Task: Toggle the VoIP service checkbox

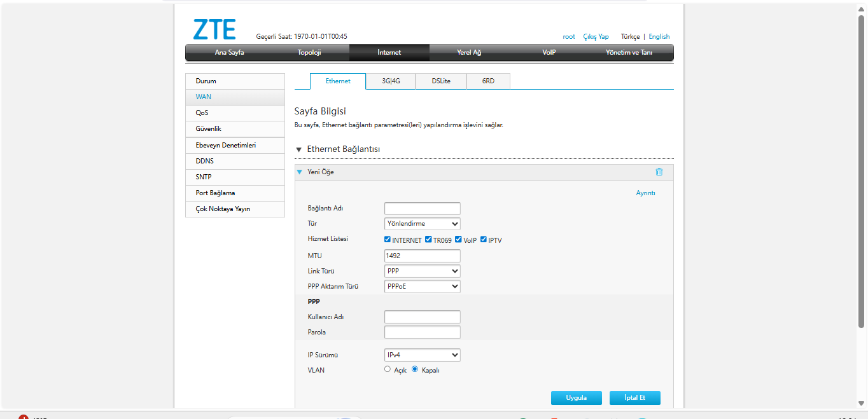Action: (x=458, y=240)
